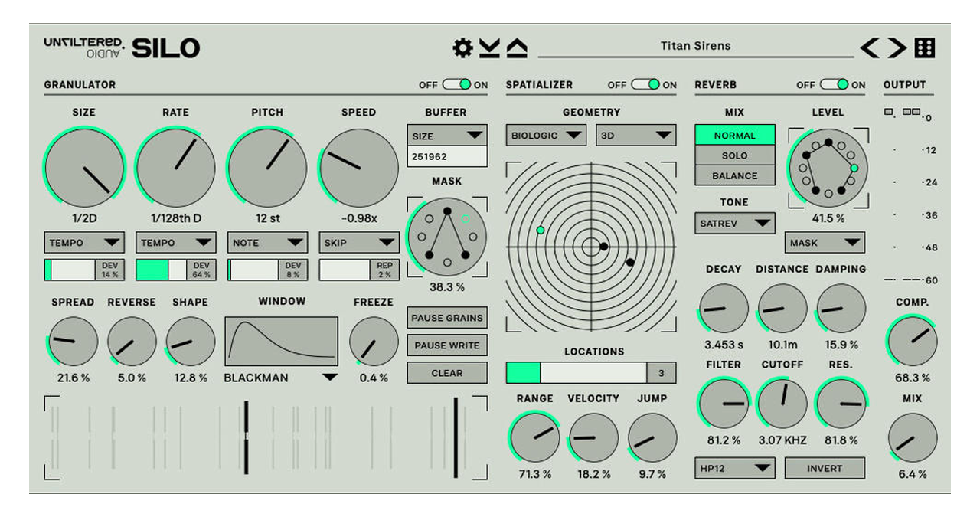
Task: Click the output COMP. knob
Action: point(913,342)
